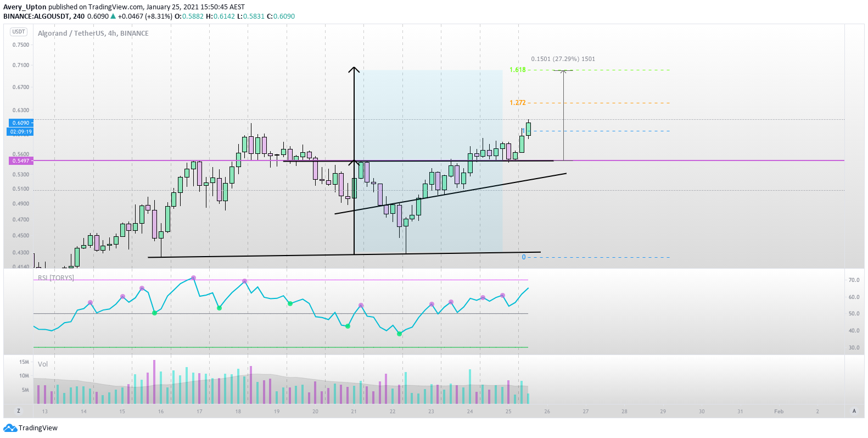Select the 'Algorand / TetherUS, 4h, BINANCE' title

[x=93, y=34]
